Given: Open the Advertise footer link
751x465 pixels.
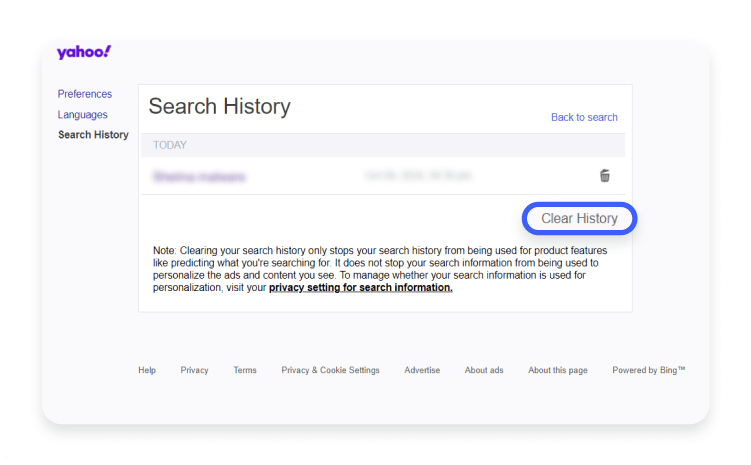Looking at the screenshot, I should tap(422, 370).
